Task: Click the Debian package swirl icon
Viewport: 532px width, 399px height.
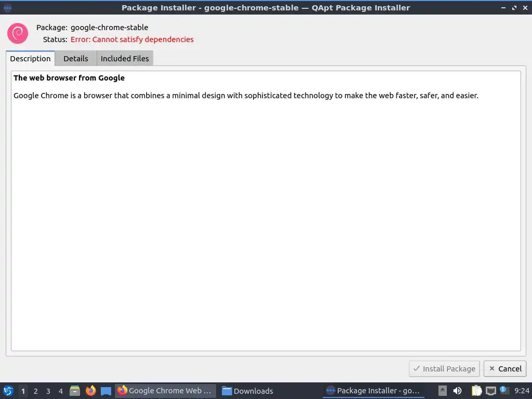Action: click(x=18, y=33)
